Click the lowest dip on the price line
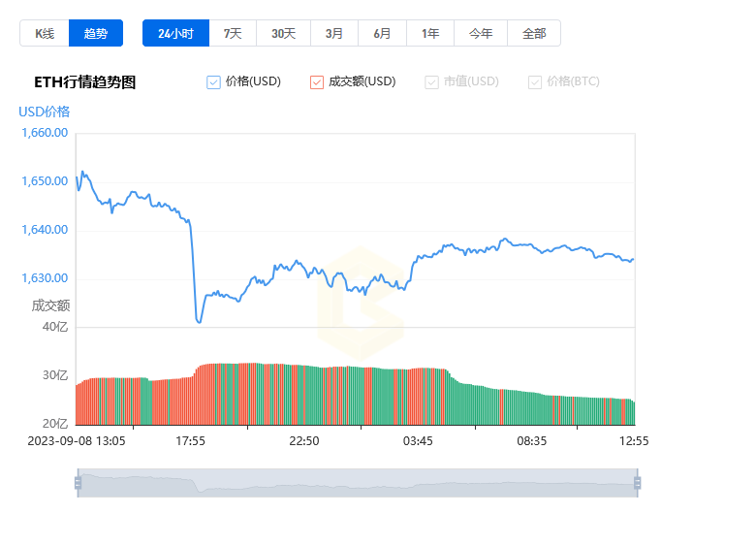Viewport: 756px width, 546px height. (x=199, y=321)
